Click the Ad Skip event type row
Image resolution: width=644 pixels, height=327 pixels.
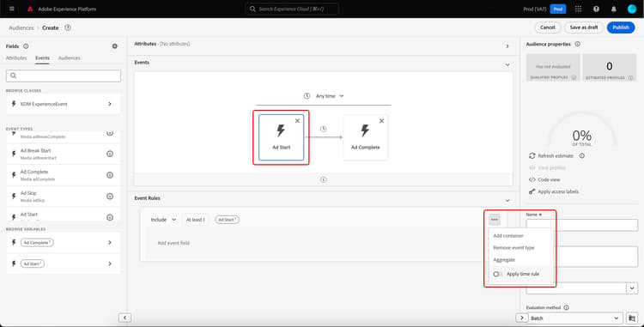(x=64, y=197)
